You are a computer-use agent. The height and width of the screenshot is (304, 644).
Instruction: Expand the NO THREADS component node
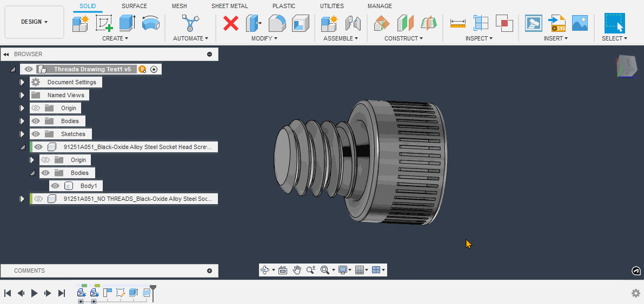click(22, 199)
